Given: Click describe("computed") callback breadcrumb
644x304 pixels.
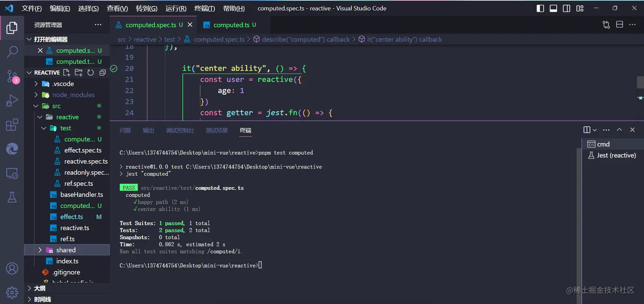Looking at the screenshot, I should click(305, 39).
